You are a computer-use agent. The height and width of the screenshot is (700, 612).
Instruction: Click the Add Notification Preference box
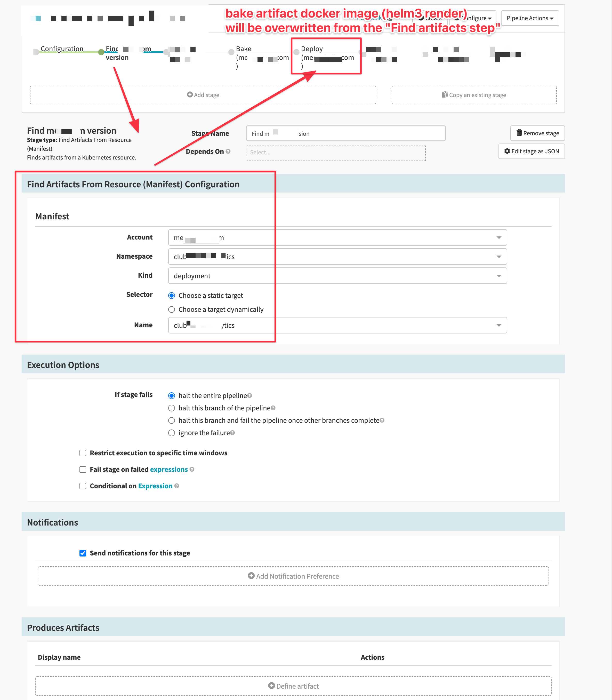(x=293, y=576)
